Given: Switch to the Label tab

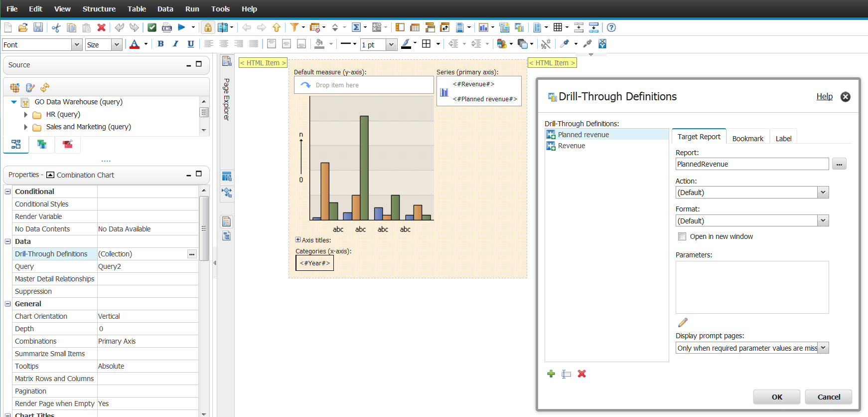Looking at the screenshot, I should pos(783,139).
